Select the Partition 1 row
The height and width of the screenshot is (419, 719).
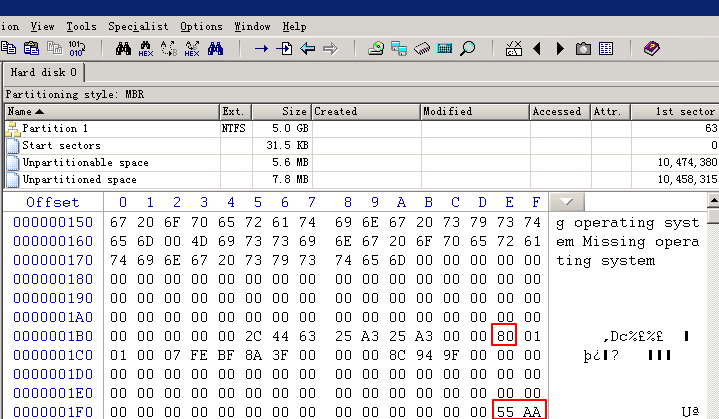361,128
